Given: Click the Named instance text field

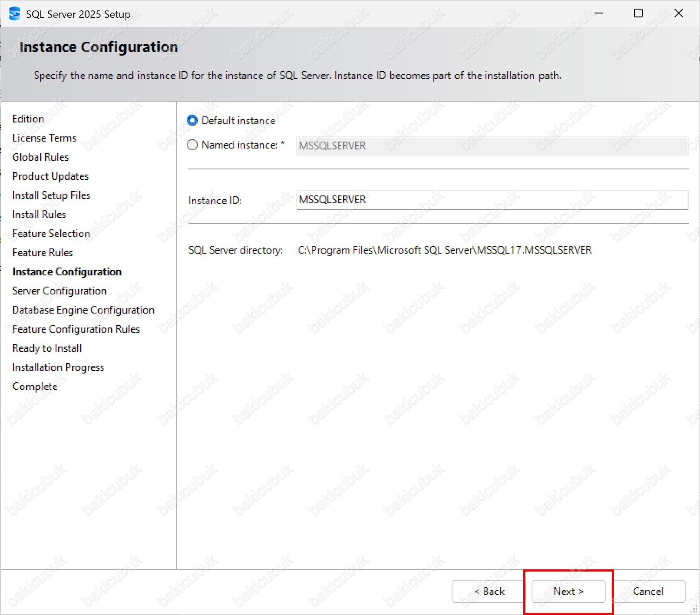Looking at the screenshot, I should click(x=492, y=146).
